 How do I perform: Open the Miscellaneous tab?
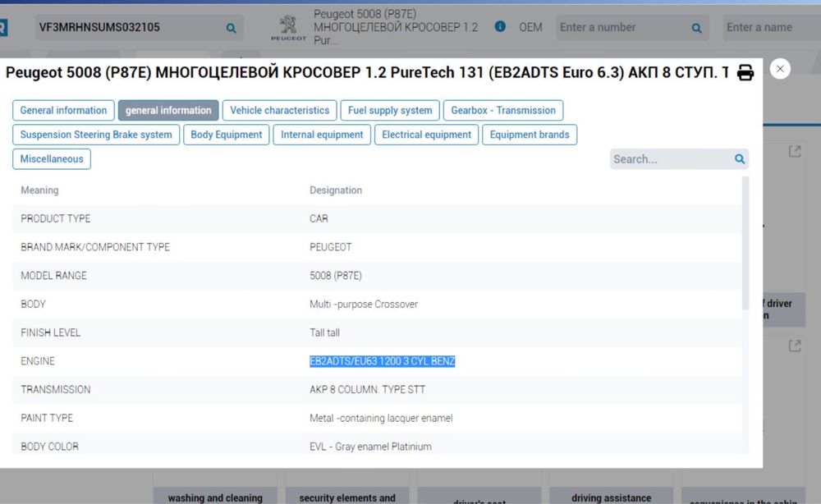51,159
